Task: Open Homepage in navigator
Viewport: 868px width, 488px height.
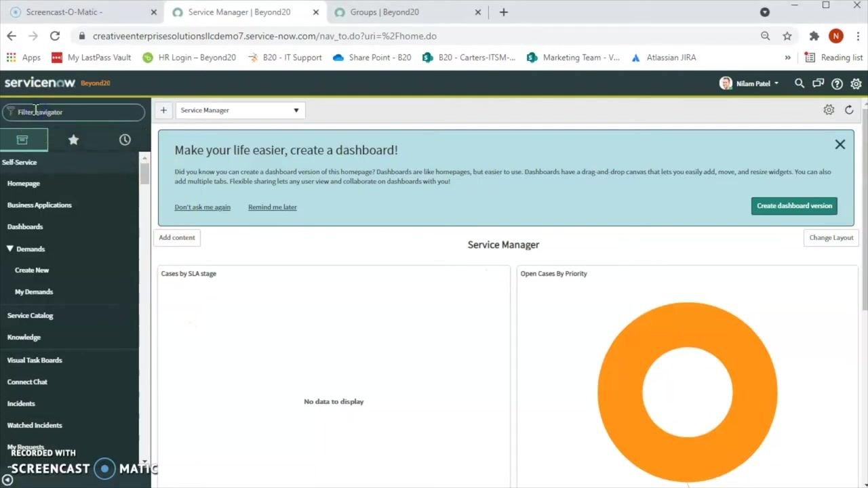Action: (24, 184)
